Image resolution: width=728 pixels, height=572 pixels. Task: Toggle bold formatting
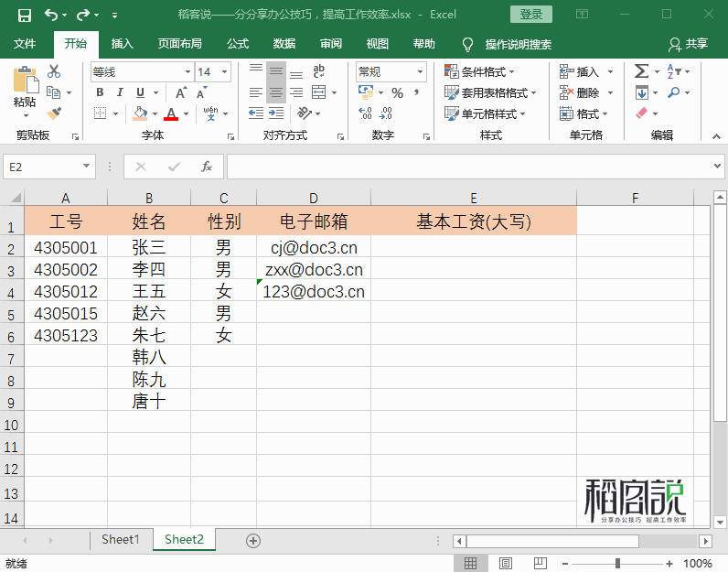click(100, 92)
